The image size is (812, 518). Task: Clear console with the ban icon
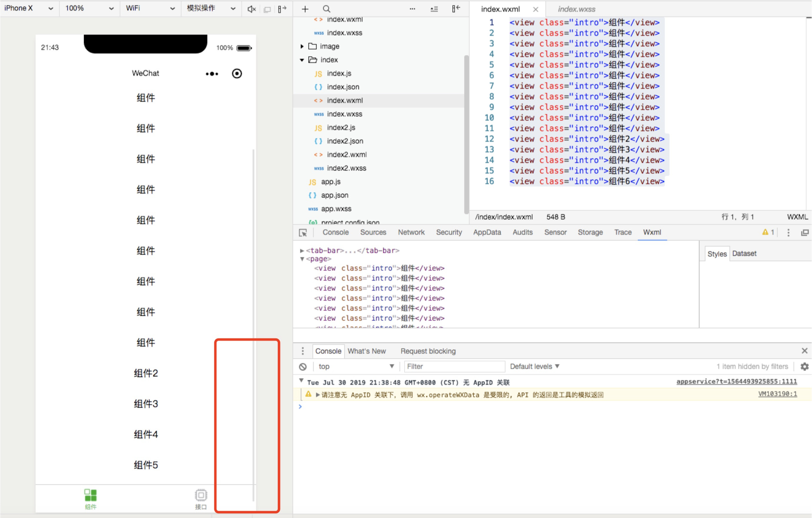pyautogui.click(x=303, y=367)
